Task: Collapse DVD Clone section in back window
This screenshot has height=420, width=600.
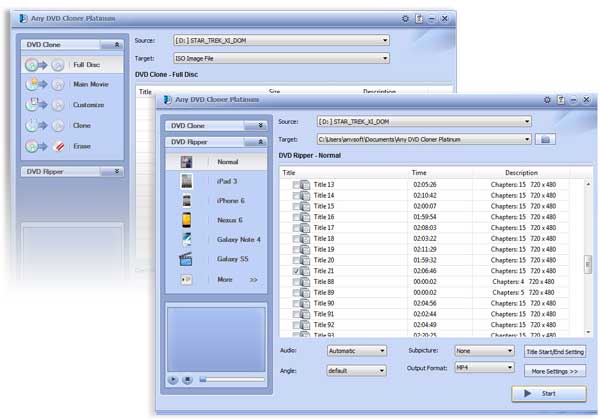Action: (x=72, y=45)
